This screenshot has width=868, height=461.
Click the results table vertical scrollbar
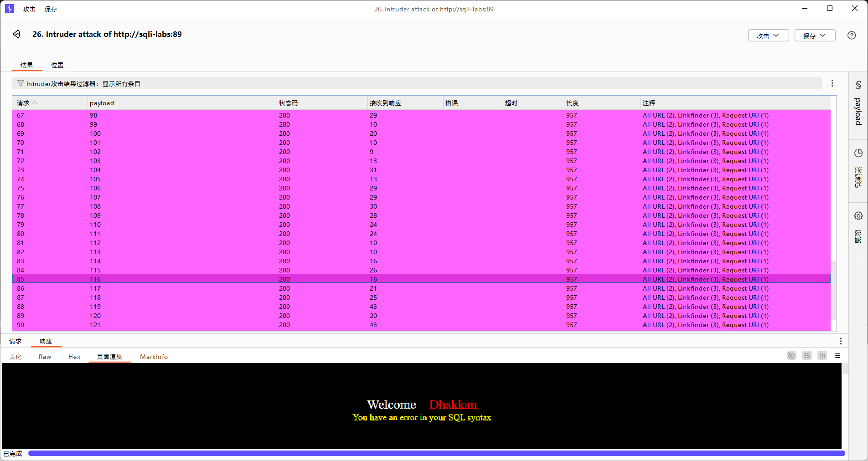pos(833,290)
